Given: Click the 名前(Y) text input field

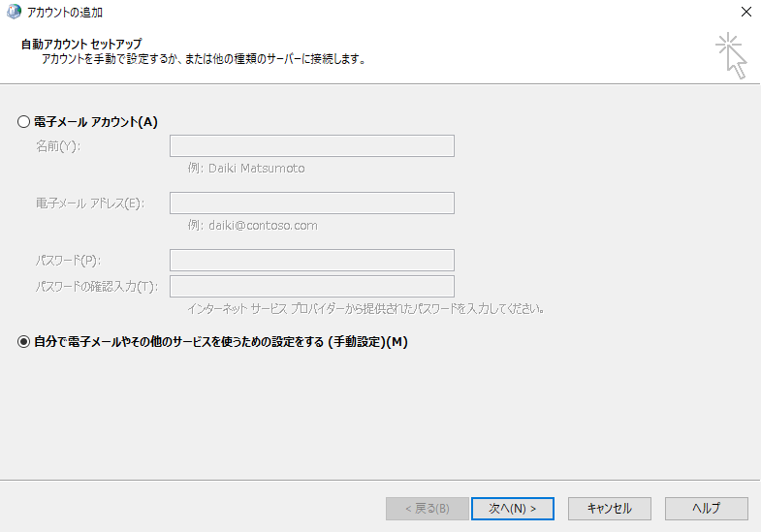Looking at the screenshot, I should 311,146.
